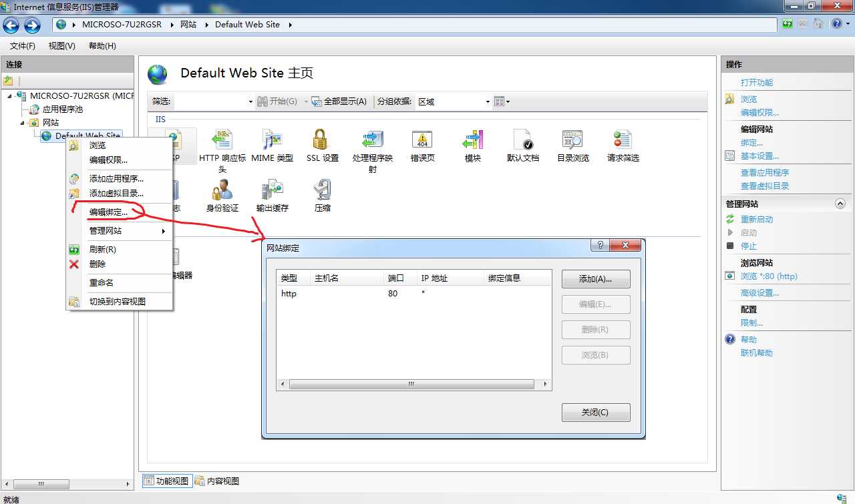Open the 模块 feature icon

tap(472, 146)
